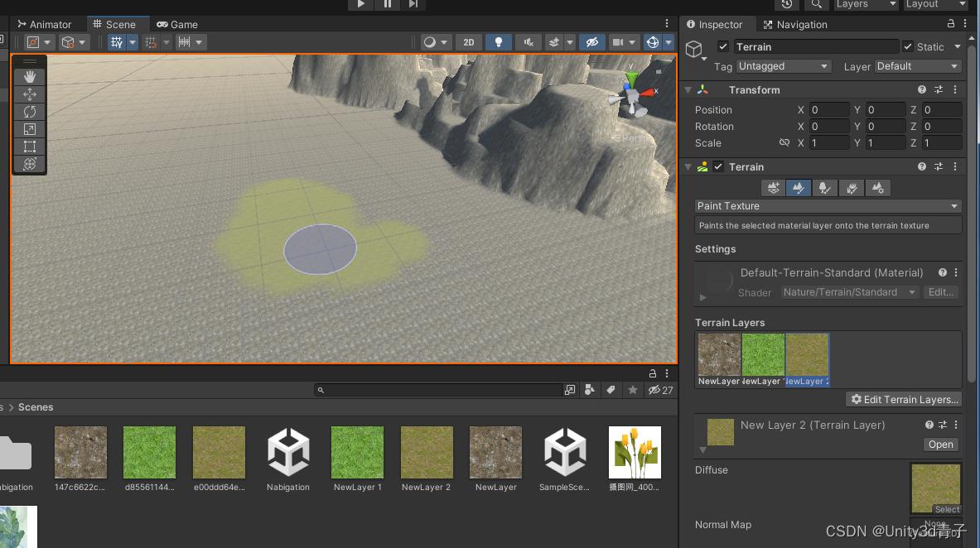Toggle scene lighting with the bulb icon

(499, 42)
